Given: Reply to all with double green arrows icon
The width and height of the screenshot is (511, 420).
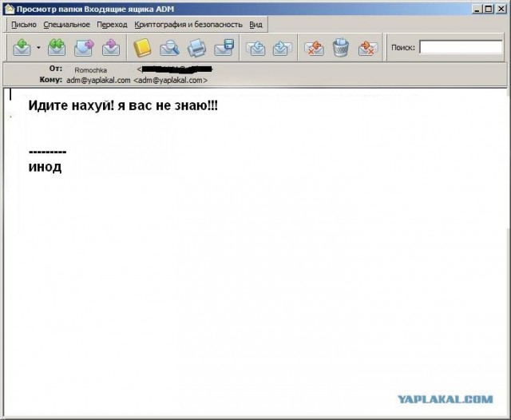Looking at the screenshot, I should coord(57,47).
